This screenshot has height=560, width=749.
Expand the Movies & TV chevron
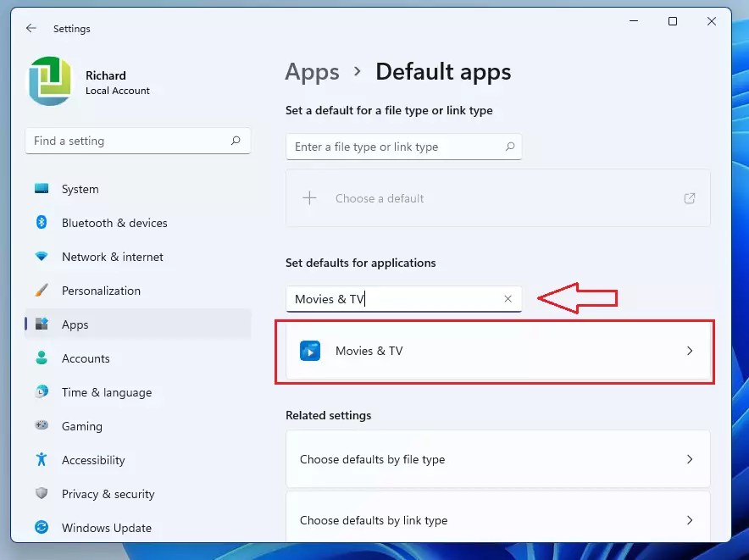pos(690,351)
